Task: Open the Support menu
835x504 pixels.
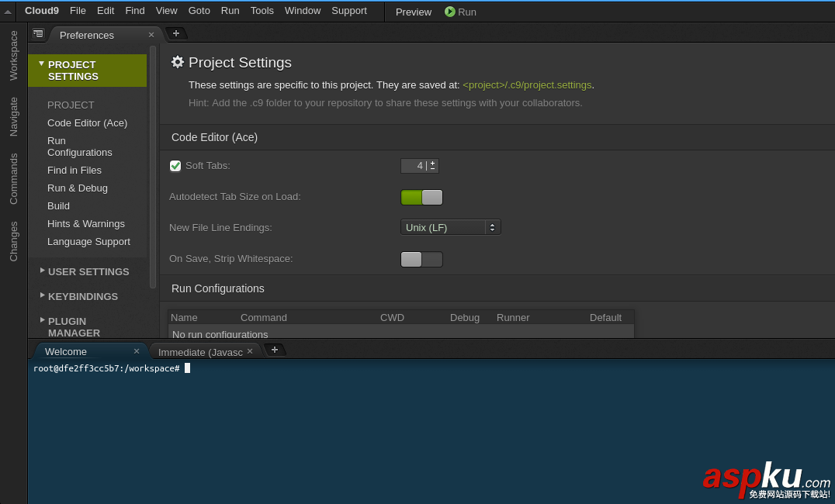Action: tap(348, 11)
